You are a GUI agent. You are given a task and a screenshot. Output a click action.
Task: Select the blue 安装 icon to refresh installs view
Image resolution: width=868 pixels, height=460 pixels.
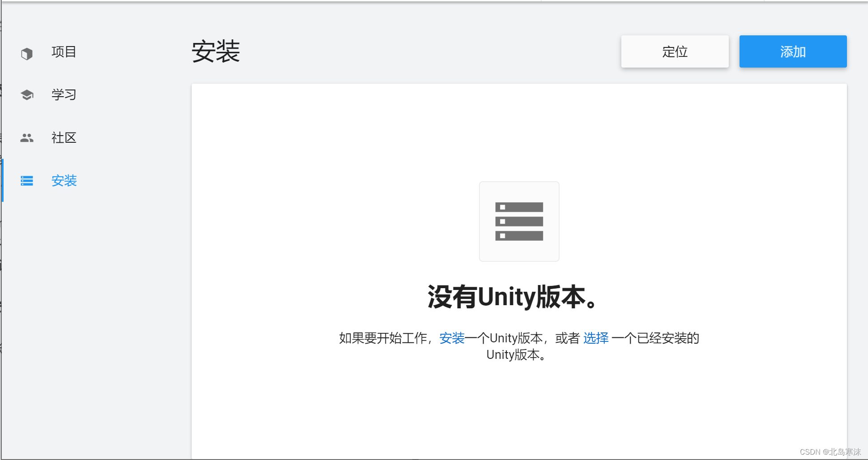26,180
